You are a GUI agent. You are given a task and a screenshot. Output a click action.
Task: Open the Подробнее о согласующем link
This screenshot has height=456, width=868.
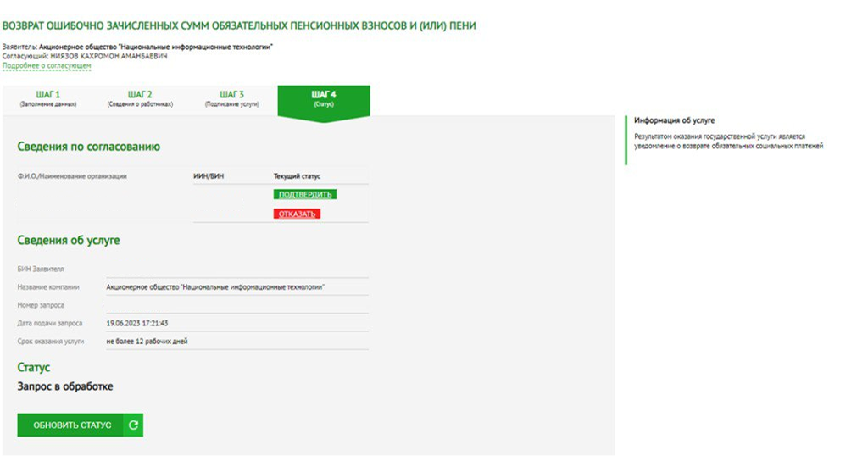tap(47, 65)
